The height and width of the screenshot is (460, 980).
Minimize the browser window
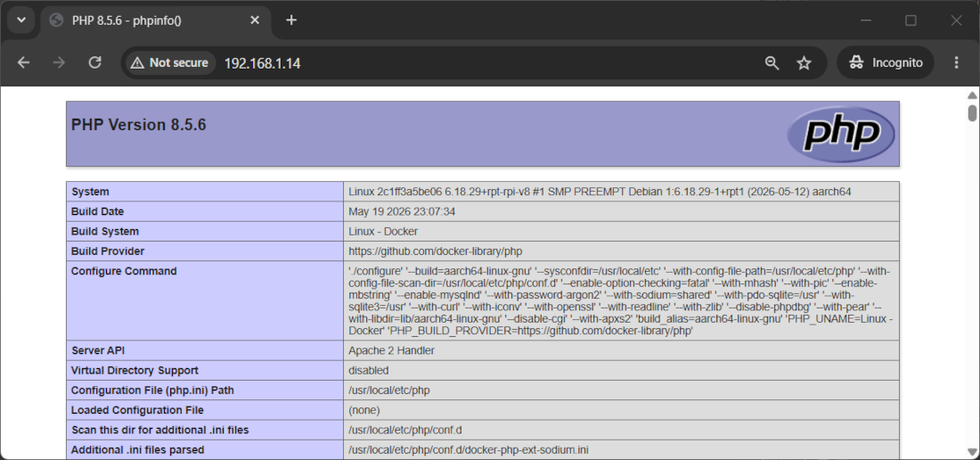pyautogui.click(x=866, y=20)
